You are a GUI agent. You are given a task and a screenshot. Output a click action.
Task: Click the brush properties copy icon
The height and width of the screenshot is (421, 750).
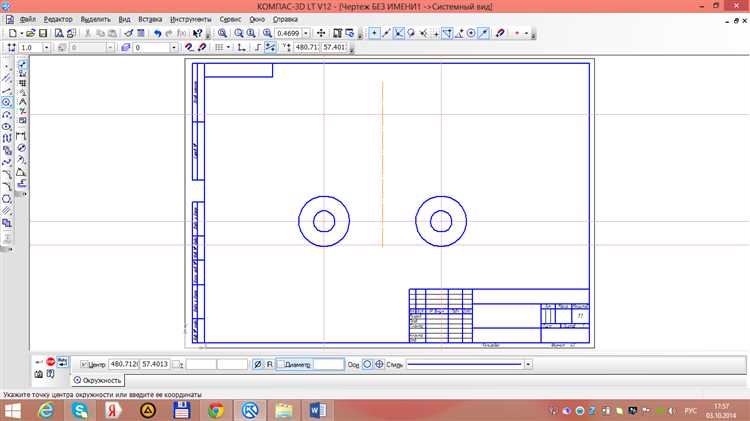tap(129, 33)
